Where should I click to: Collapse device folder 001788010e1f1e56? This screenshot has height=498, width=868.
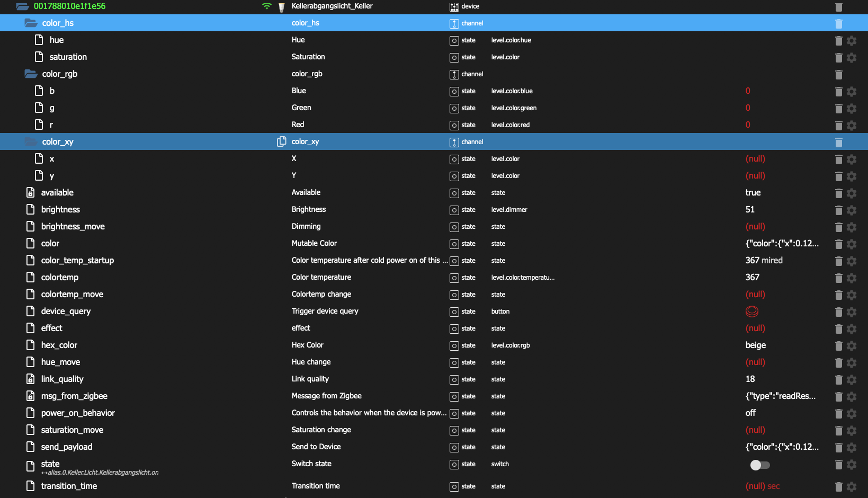coord(22,6)
